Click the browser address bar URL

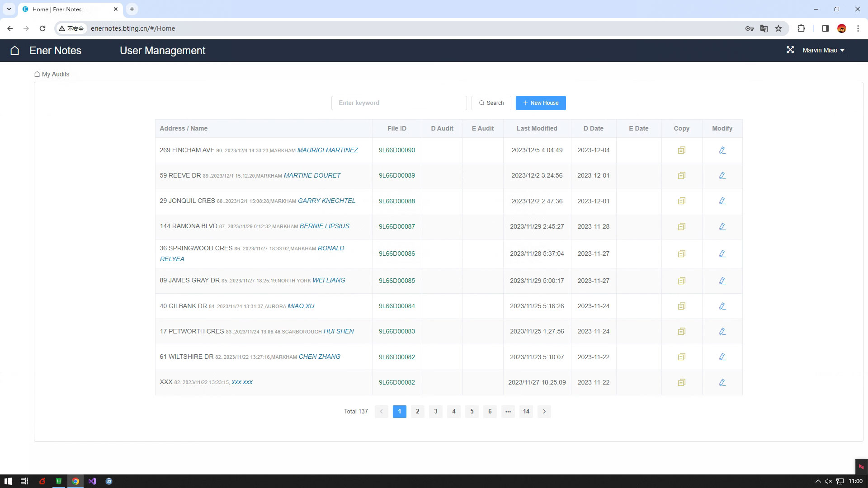pos(133,28)
